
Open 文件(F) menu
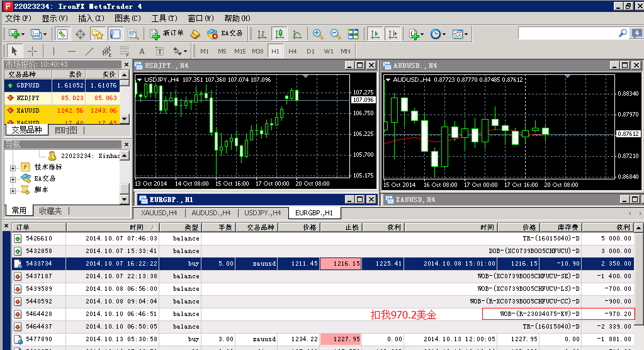tap(18, 18)
